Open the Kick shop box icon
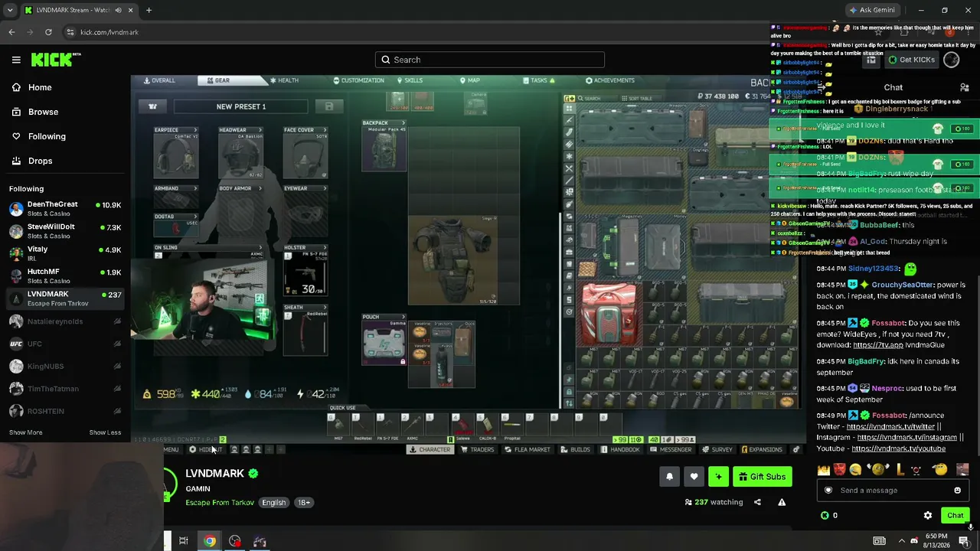 871,60
